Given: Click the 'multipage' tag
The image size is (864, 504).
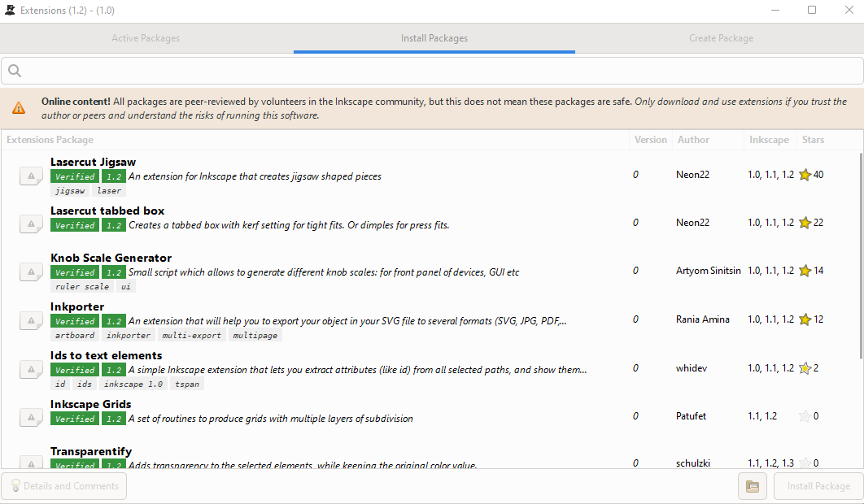Looking at the screenshot, I should (x=255, y=335).
